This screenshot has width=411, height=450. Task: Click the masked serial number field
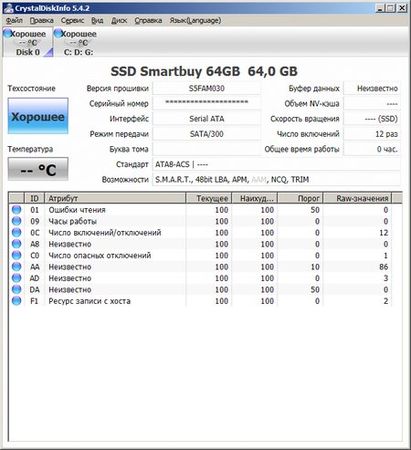[x=206, y=103]
